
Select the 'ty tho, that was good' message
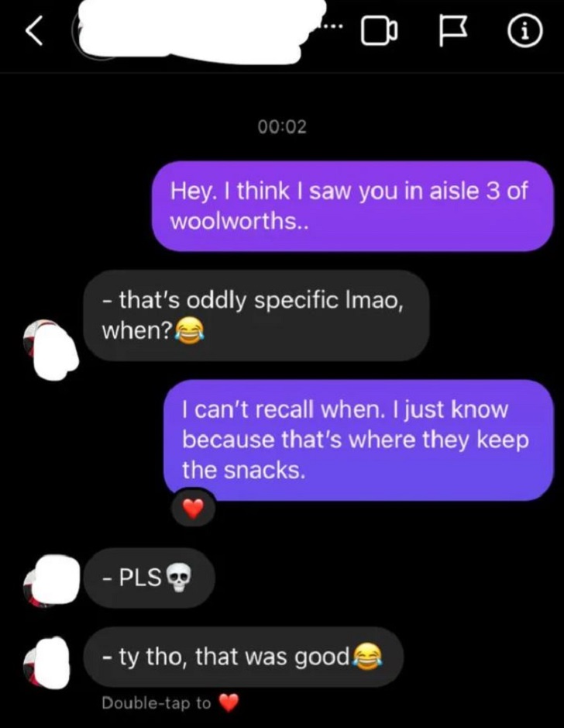point(243,657)
